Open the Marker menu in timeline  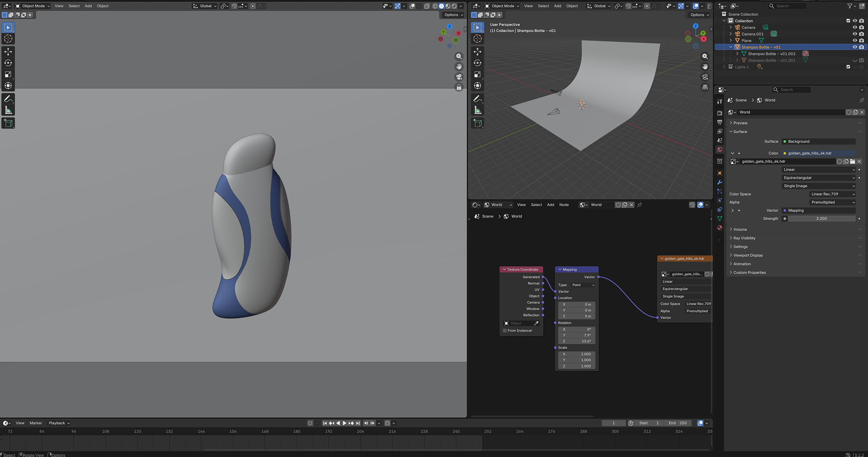(36, 423)
